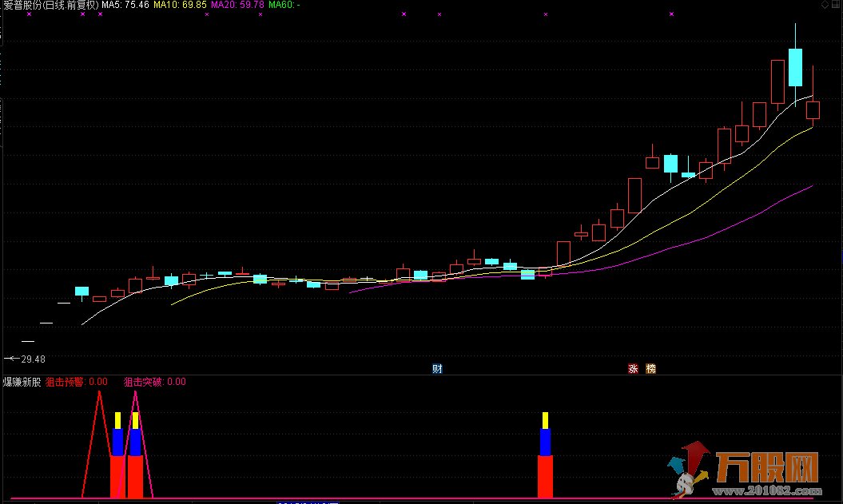This screenshot has height=504, width=843.
Task: Open the 财 financial info marker
Action: pyautogui.click(x=437, y=368)
